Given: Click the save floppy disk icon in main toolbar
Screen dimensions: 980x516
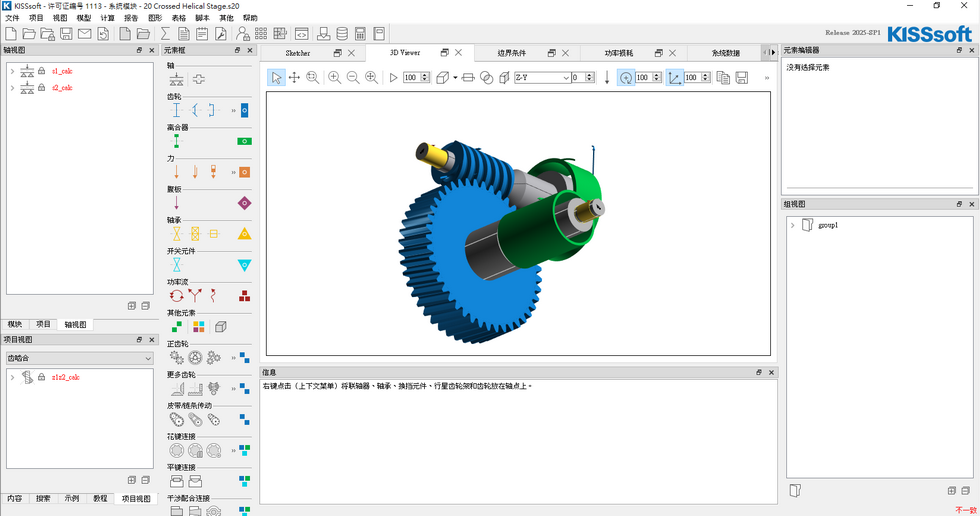Looking at the screenshot, I should [66, 34].
